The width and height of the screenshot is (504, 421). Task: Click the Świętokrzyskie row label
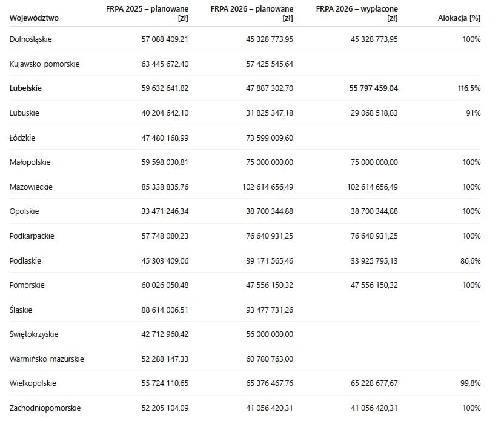point(34,334)
